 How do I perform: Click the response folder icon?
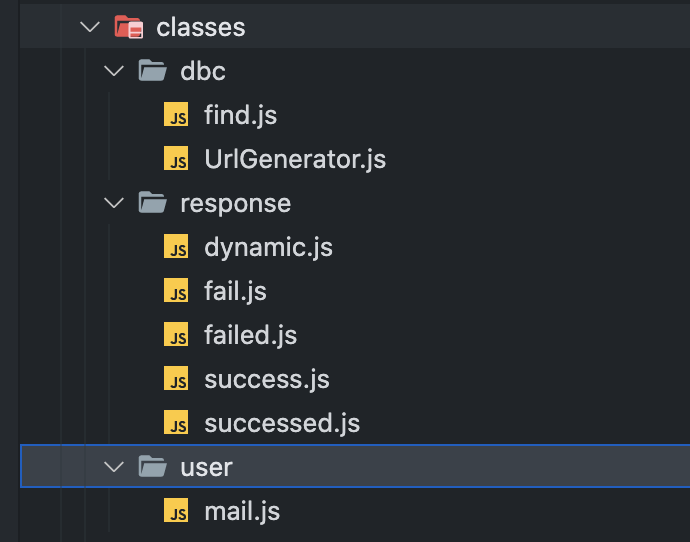[152, 203]
